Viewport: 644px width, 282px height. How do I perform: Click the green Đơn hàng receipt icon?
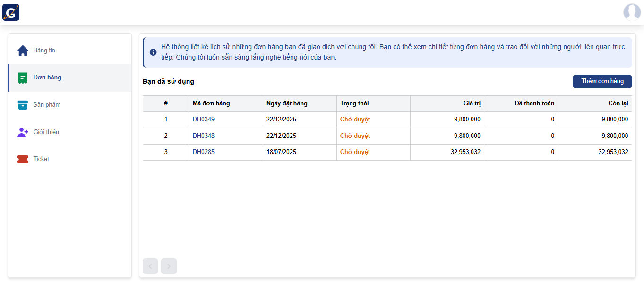click(23, 78)
